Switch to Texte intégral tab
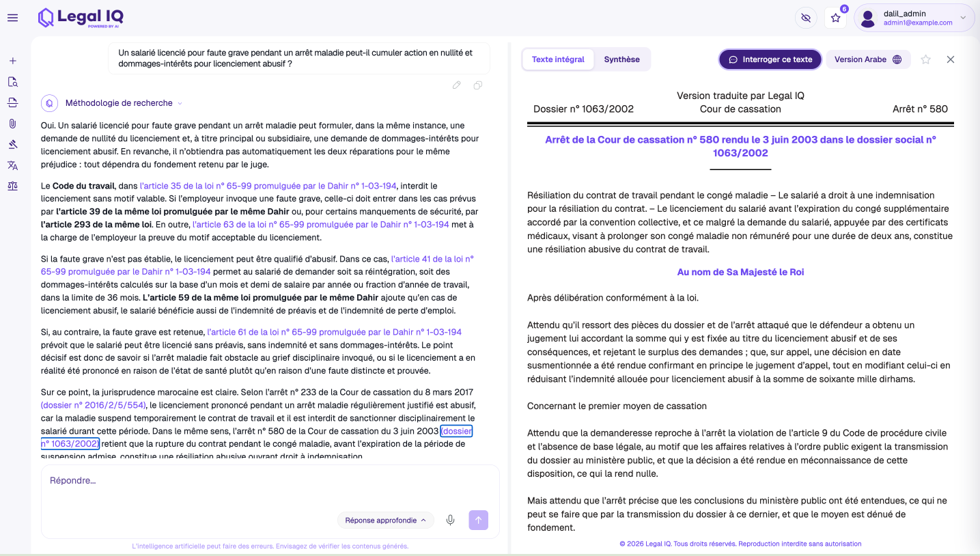Image resolution: width=980 pixels, height=556 pixels. [x=558, y=59]
